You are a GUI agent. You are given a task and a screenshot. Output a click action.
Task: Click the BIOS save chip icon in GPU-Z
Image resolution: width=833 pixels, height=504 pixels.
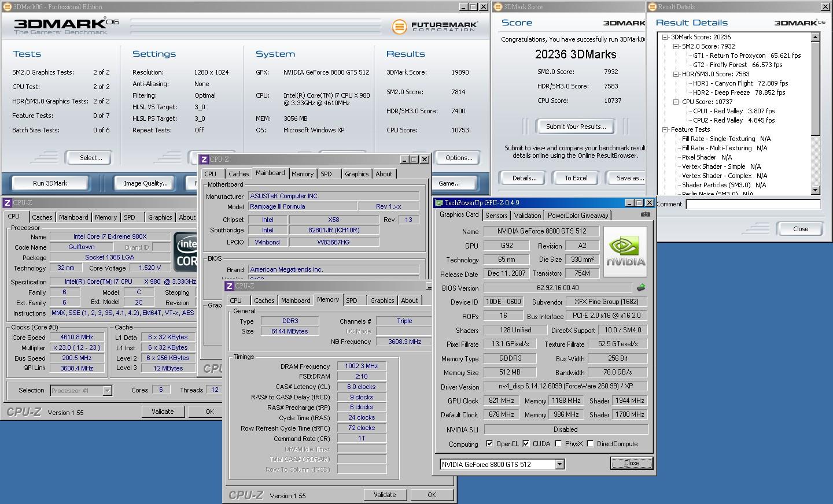coord(641,287)
